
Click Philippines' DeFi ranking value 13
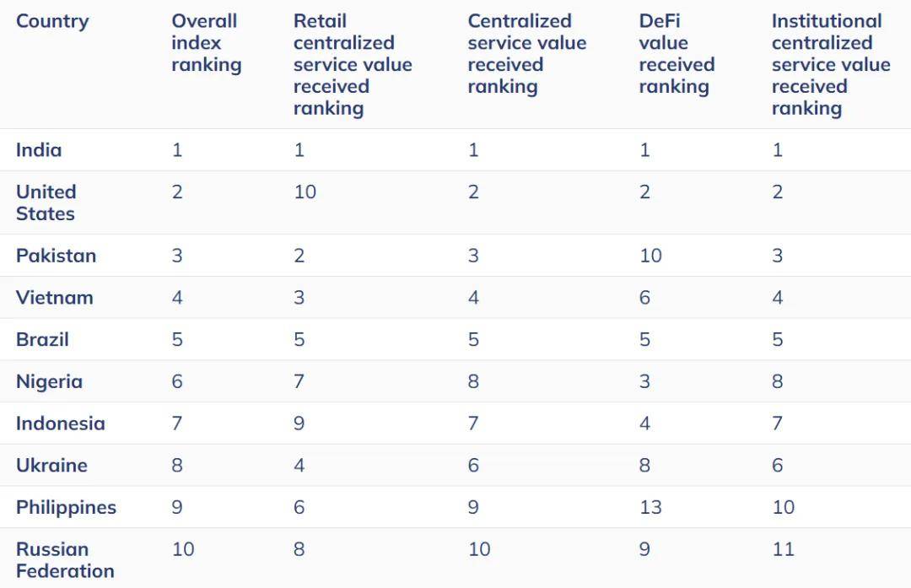click(x=650, y=508)
